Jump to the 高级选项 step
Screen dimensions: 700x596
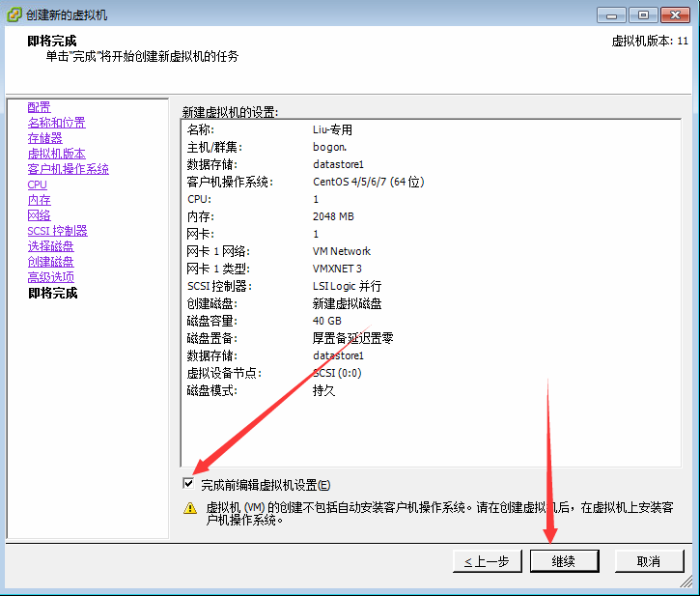point(50,277)
